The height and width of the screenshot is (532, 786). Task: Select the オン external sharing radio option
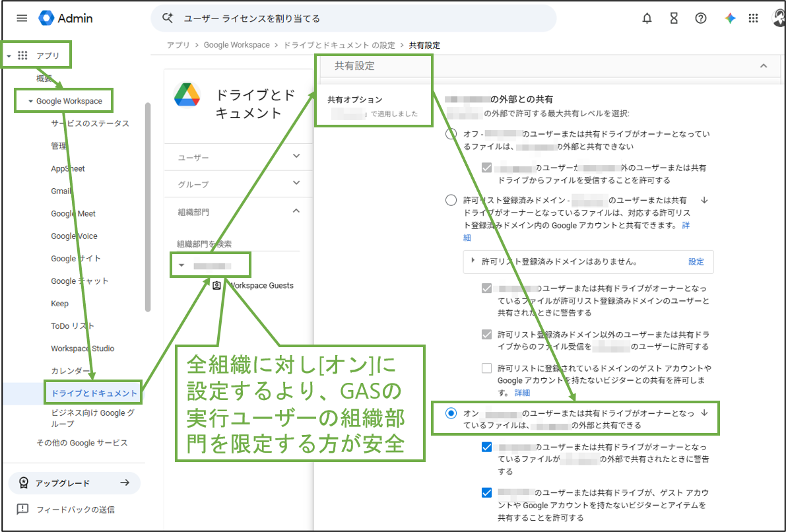(451, 413)
